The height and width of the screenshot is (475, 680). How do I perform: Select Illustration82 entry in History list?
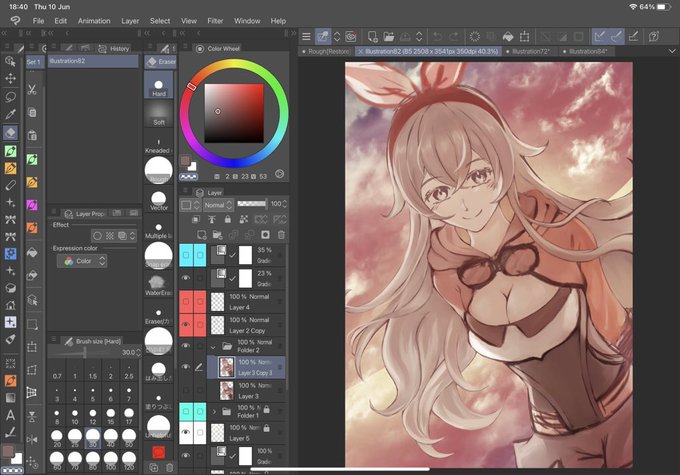93,61
